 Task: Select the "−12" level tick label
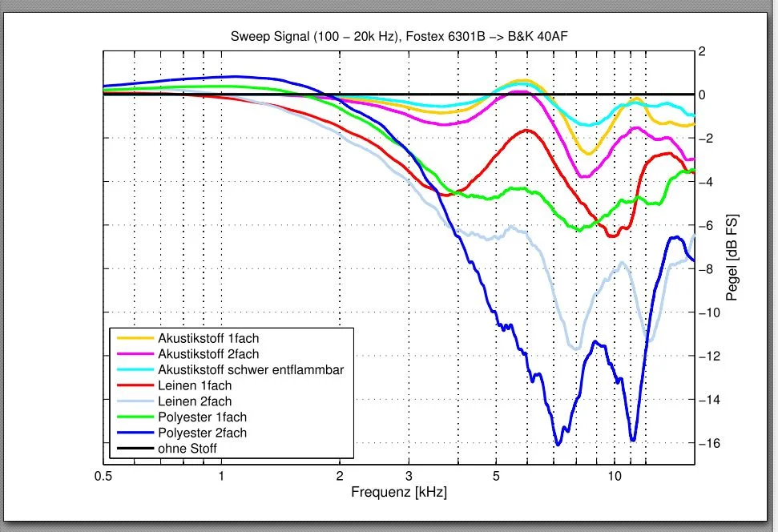pos(709,357)
